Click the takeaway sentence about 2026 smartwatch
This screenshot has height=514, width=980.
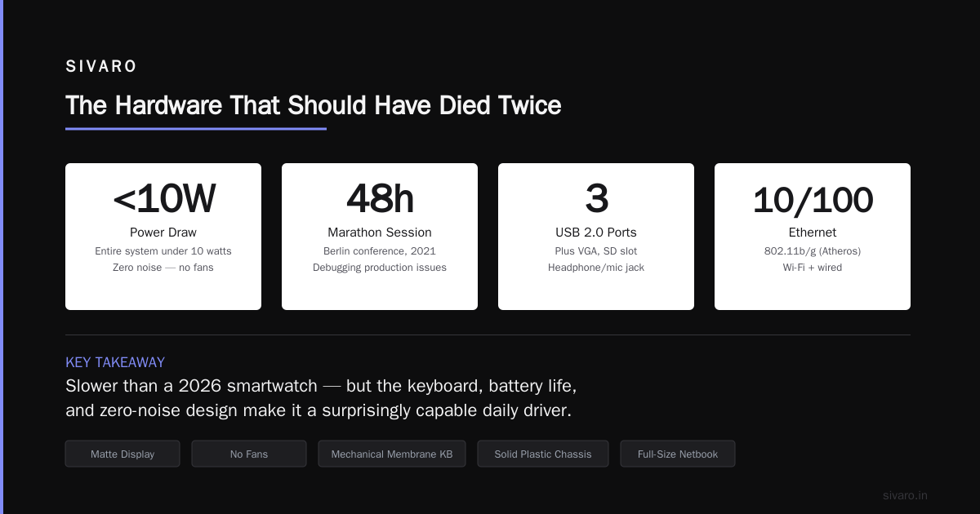[321, 397]
